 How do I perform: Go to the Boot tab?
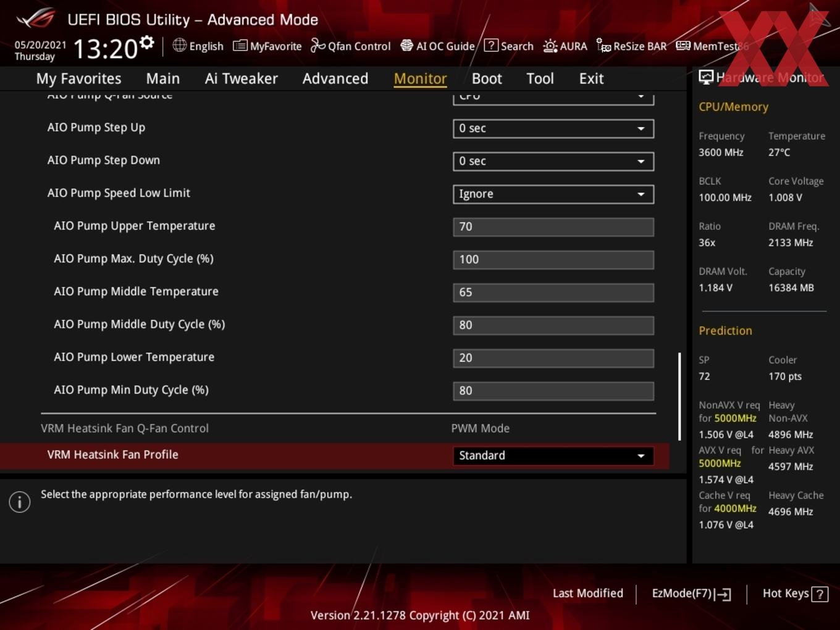tap(487, 78)
